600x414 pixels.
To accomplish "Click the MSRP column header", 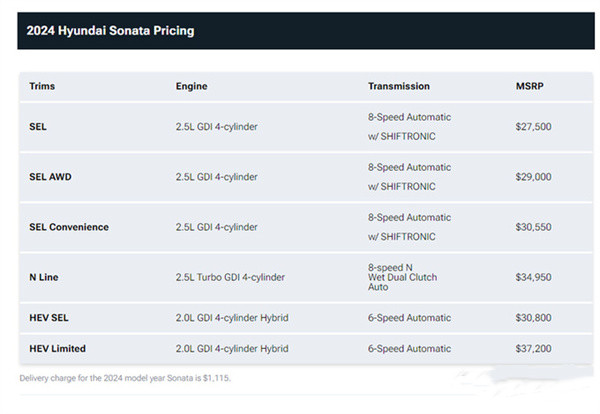I will (x=531, y=87).
